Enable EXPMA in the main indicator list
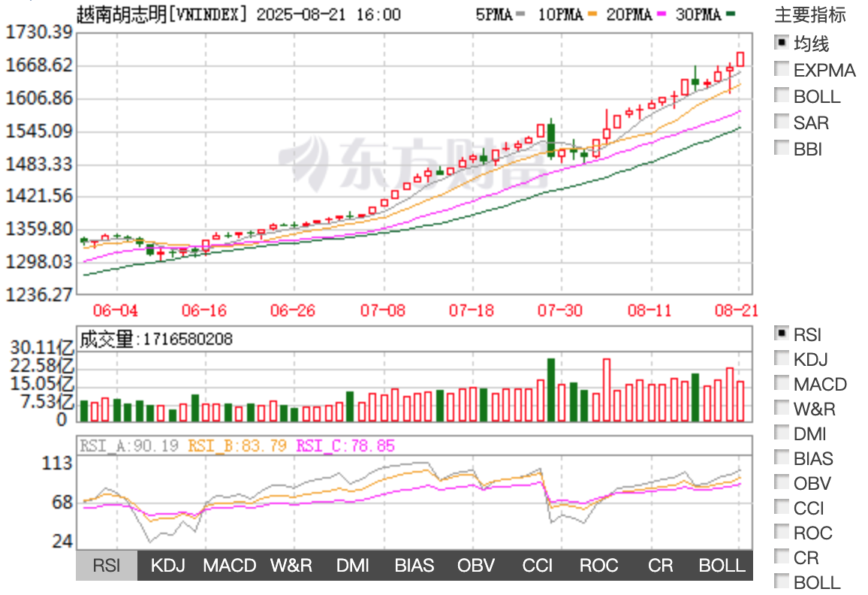 pos(782,70)
